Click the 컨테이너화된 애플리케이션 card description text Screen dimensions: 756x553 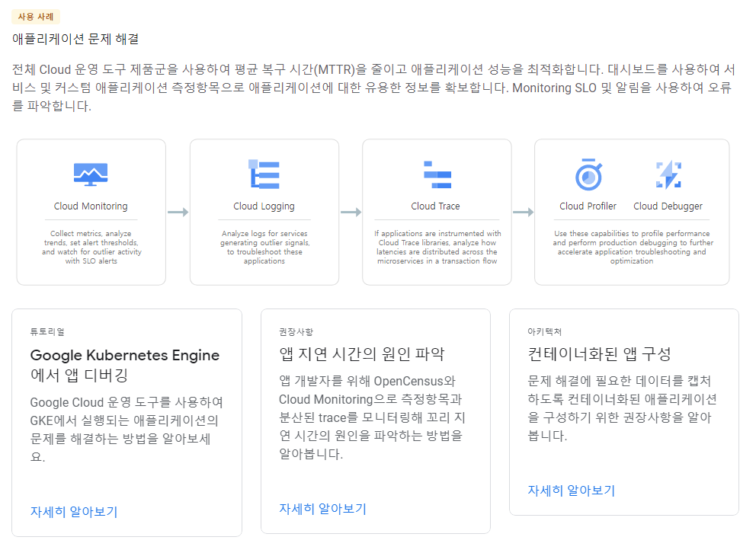pyautogui.click(x=622, y=408)
